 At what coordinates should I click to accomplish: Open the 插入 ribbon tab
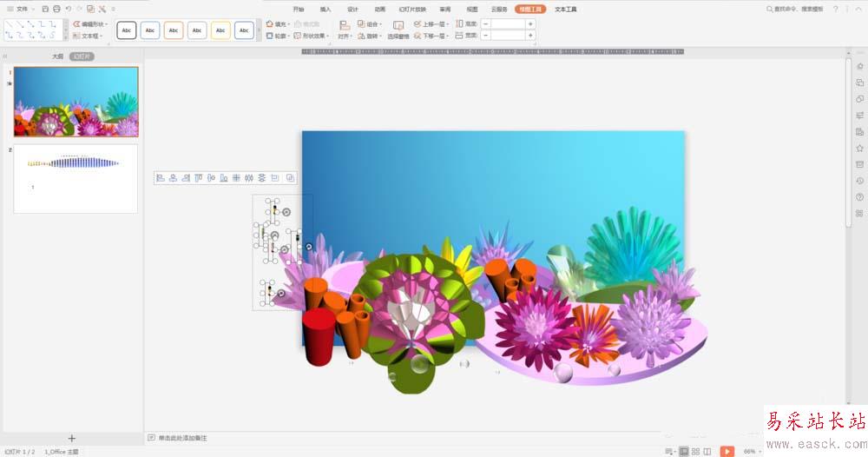325,9
